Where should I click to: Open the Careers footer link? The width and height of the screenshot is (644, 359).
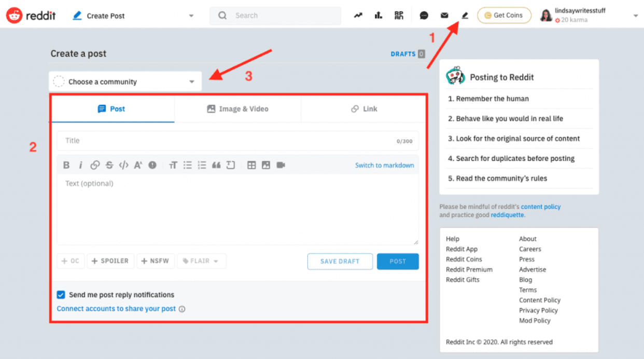click(x=530, y=249)
